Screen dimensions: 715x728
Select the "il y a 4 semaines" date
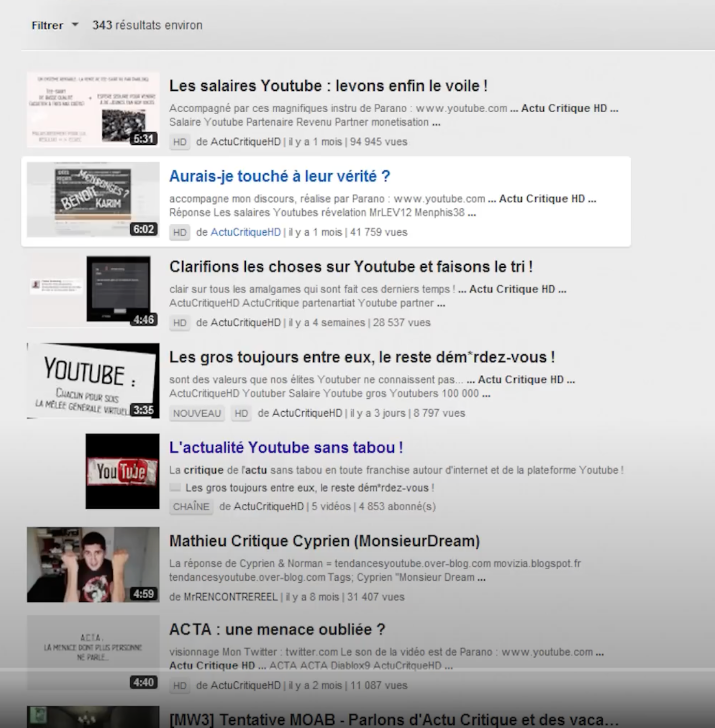click(326, 323)
